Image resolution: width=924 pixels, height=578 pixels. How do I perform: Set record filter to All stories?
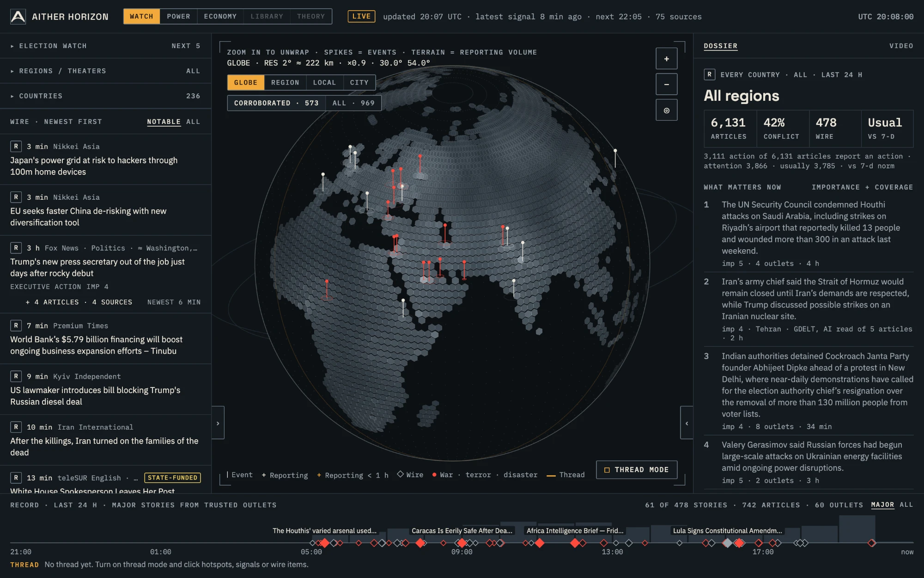(x=906, y=505)
